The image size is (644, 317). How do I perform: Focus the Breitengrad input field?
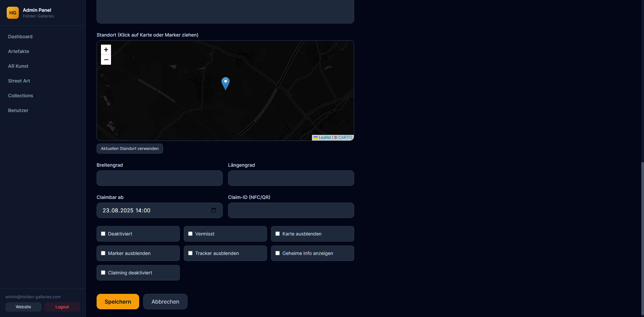(x=160, y=178)
